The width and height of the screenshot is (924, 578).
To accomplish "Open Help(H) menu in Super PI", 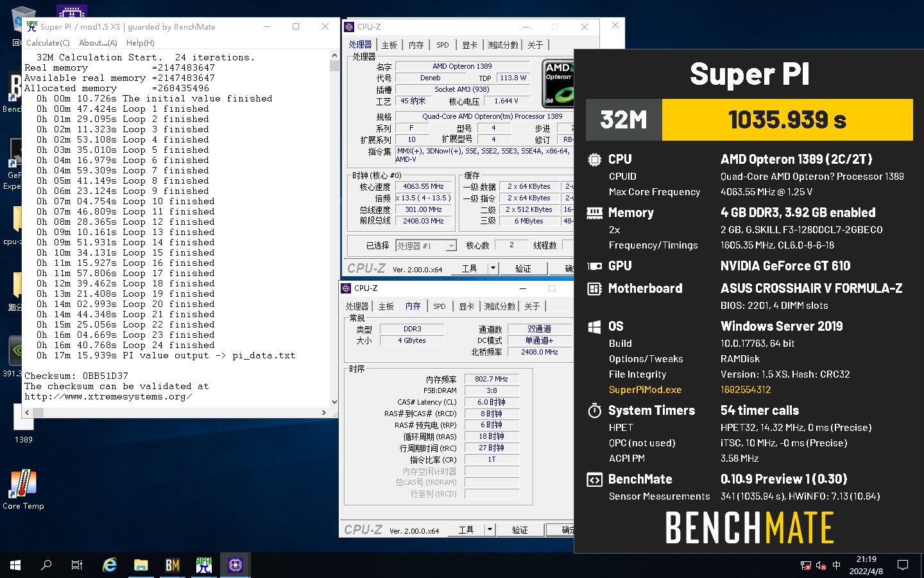I will (140, 42).
